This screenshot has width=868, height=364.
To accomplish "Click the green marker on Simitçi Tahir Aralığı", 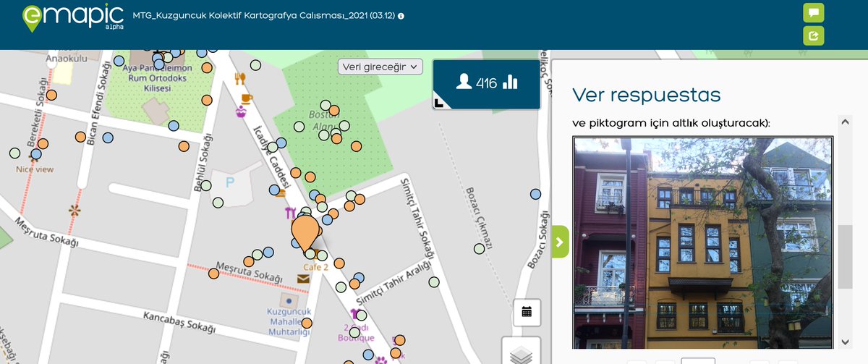I will pos(434,282).
